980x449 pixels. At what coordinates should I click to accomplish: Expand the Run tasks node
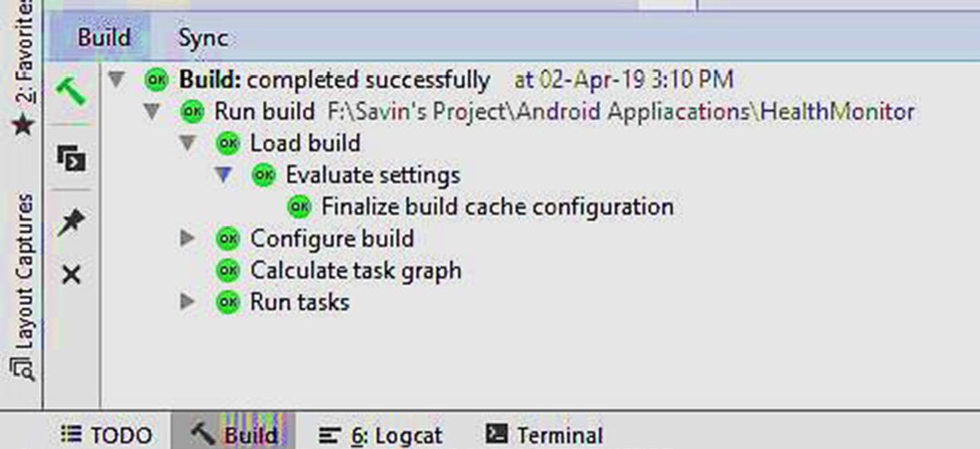[x=187, y=302]
